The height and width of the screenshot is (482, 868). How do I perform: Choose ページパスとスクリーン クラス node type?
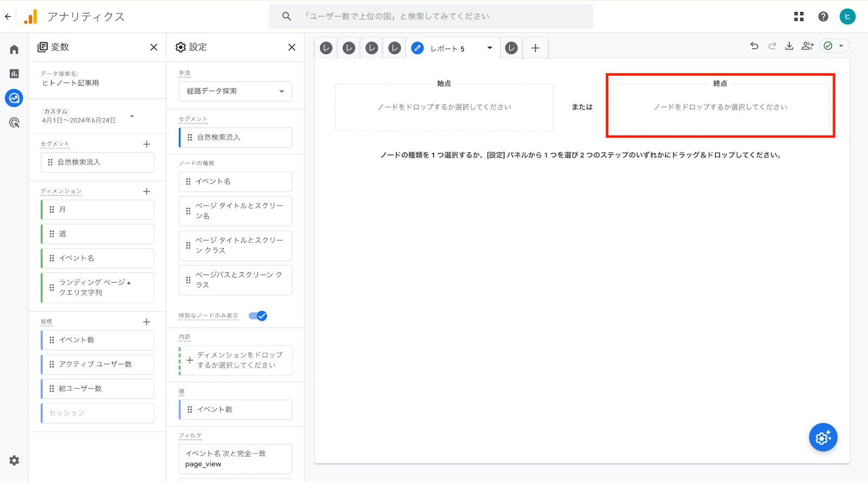coord(235,280)
